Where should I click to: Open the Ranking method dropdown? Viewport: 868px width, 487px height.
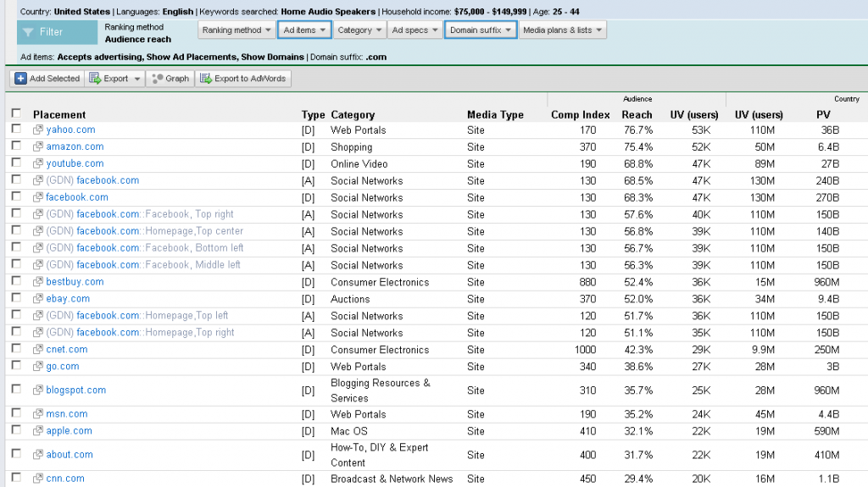(x=236, y=30)
